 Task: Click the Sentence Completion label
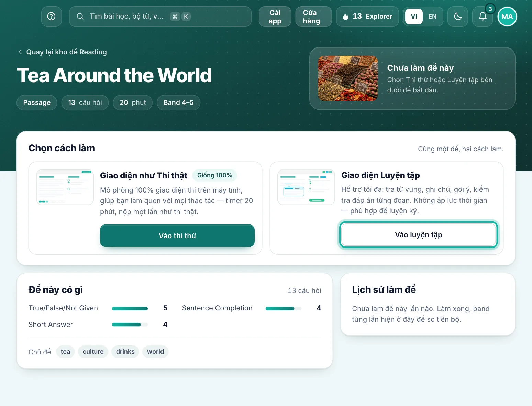click(x=217, y=308)
